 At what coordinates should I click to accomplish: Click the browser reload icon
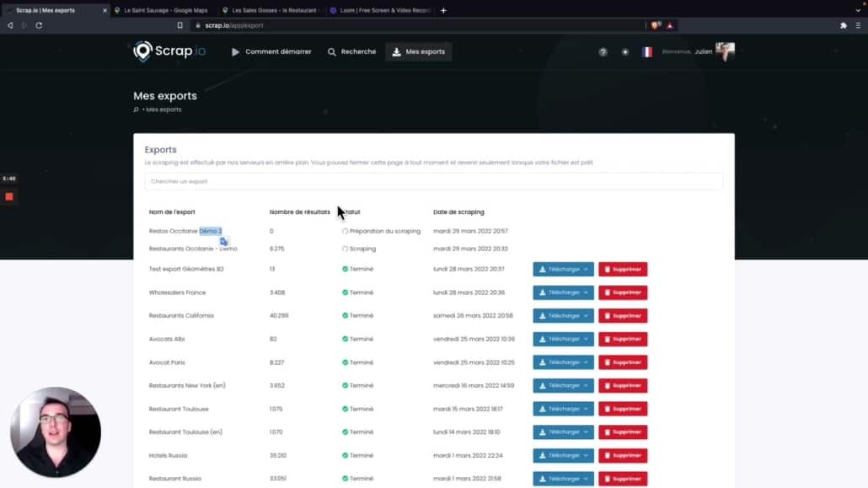pyautogui.click(x=39, y=25)
